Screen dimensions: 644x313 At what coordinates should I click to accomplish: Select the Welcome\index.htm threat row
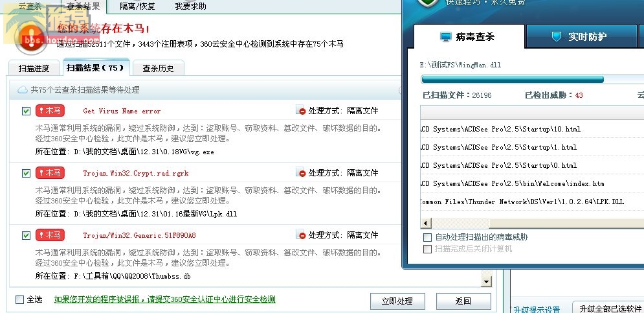click(532, 183)
